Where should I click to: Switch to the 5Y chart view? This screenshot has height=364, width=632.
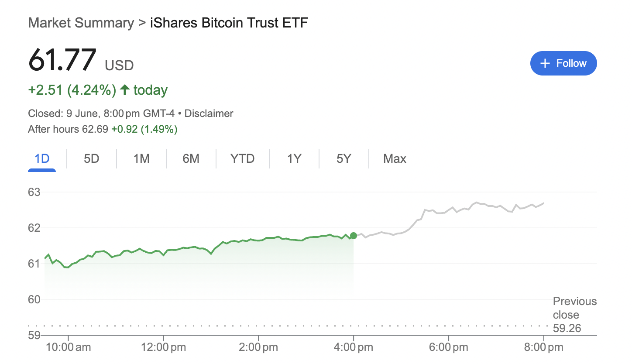343,159
